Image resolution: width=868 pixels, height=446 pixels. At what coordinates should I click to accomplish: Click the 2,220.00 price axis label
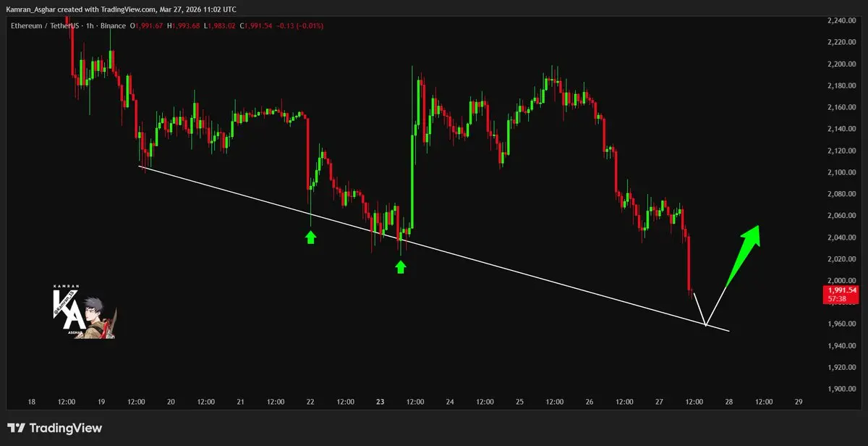point(841,42)
